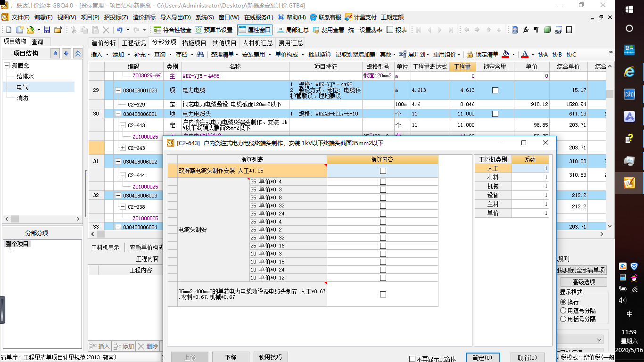644x362 pixels.
Task: Check the 25 单价*0.2 checkbox
Action: point(383,230)
